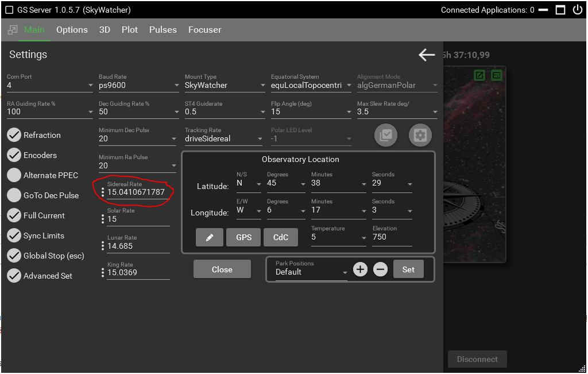
Task: Open Latitude Seconds dropdown
Action: (x=392, y=183)
